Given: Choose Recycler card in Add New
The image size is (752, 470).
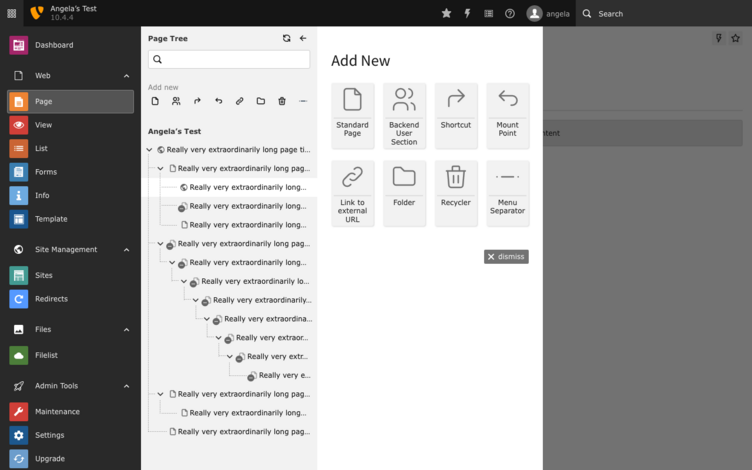Looking at the screenshot, I should click(x=456, y=193).
